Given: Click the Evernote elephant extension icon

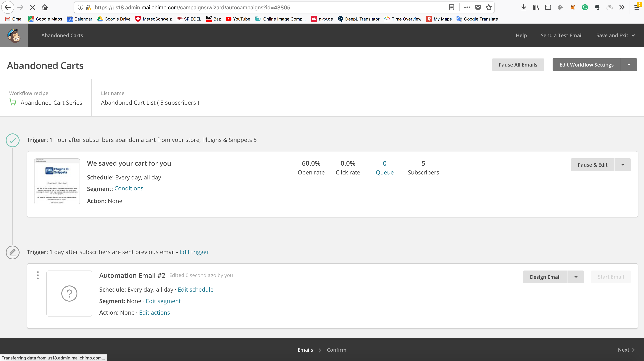Looking at the screenshot, I should (x=597, y=7).
